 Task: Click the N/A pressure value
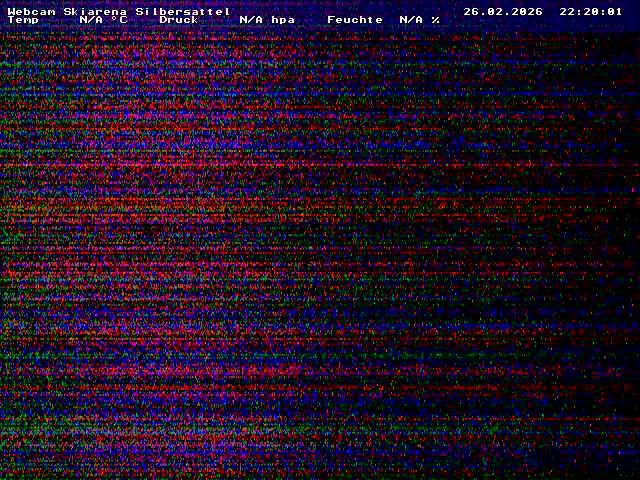coord(251,20)
